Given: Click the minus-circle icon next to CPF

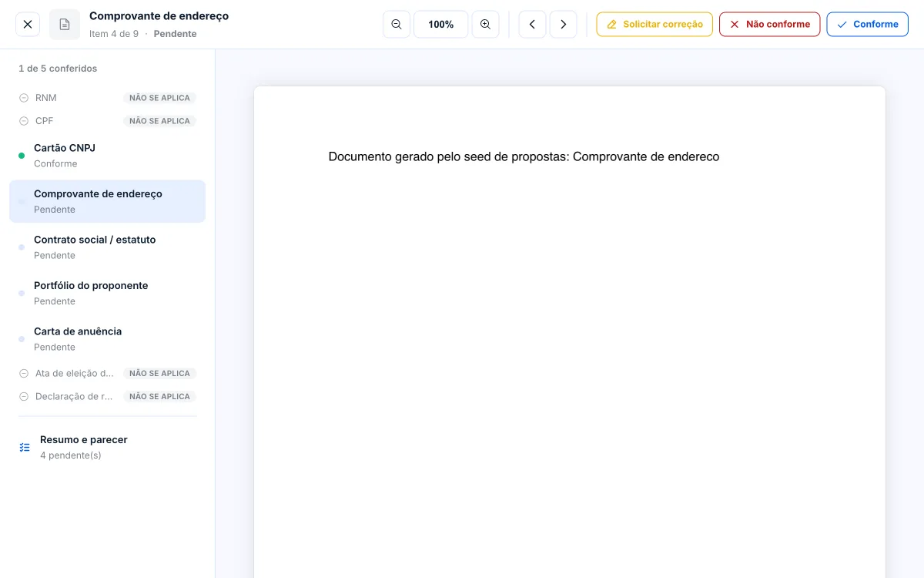Looking at the screenshot, I should pos(24,121).
